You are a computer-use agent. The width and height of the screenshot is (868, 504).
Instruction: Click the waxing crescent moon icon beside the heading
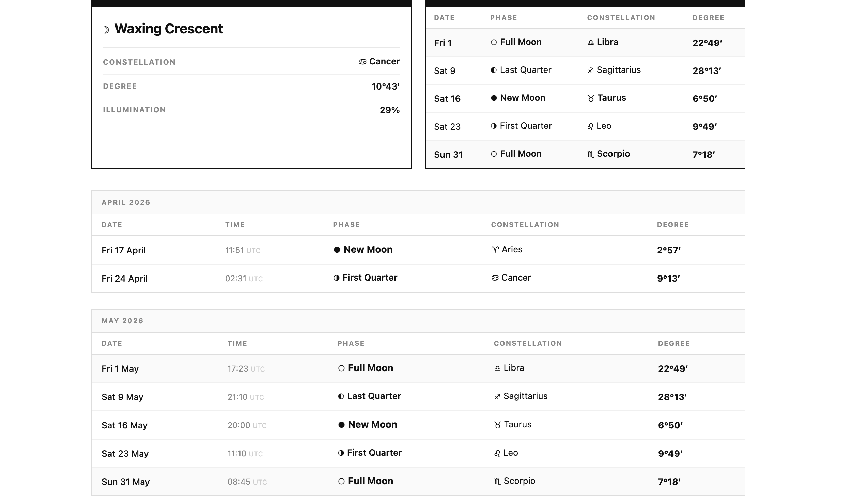106,30
